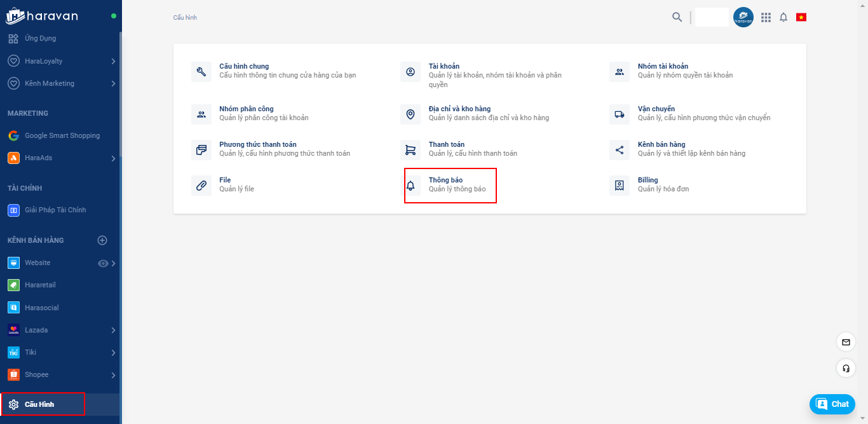Click the Vận chuyển truck icon
Image resolution: width=868 pixels, height=424 pixels.
(x=620, y=114)
